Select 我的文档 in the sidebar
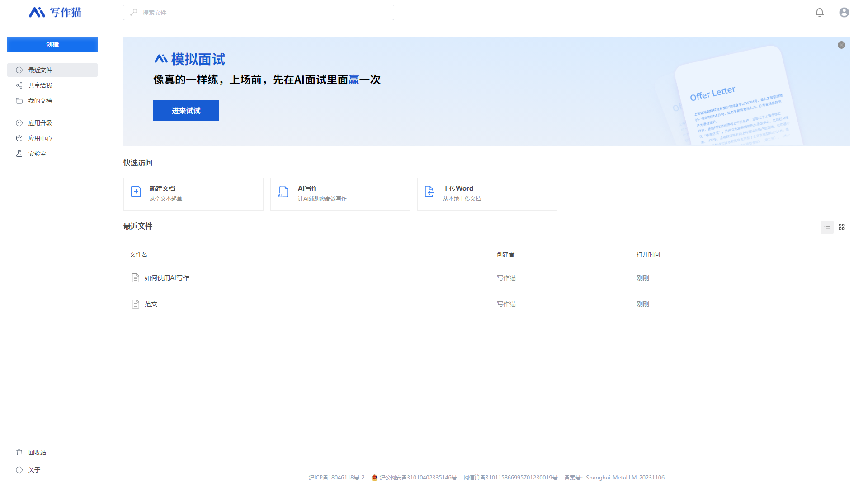This screenshot has height=488, width=868. [41, 100]
